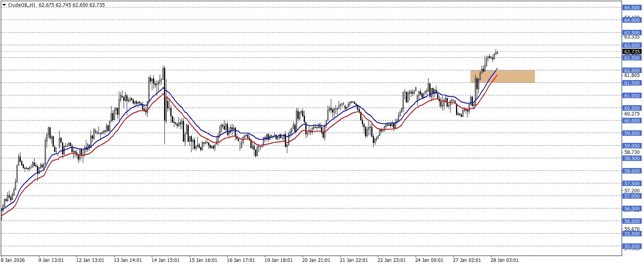Select the 60.000 price level label

(x=632, y=121)
